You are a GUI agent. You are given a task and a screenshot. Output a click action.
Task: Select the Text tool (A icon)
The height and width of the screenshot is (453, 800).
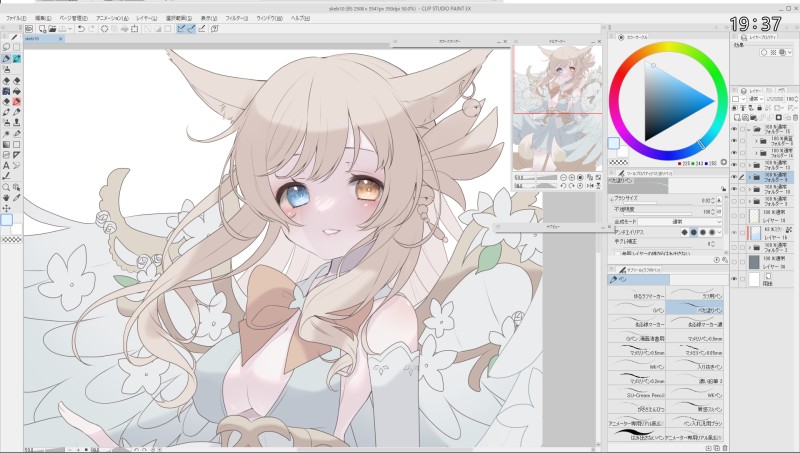pyautogui.click(x=6, y=165)
